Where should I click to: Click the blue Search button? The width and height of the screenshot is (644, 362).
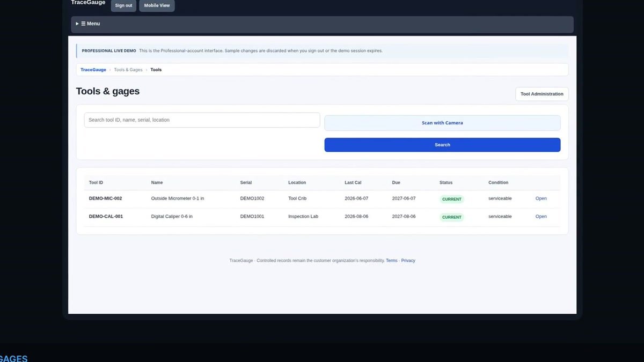tap(442, 145)
